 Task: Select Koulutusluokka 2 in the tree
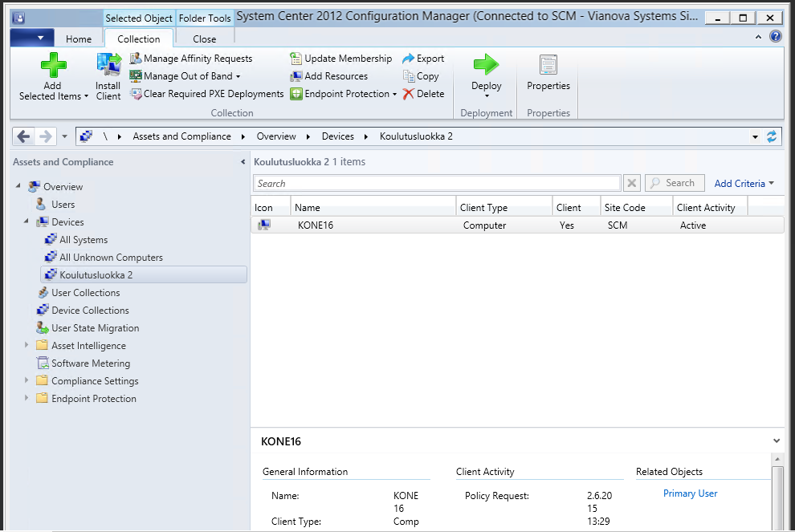pos(144,274)
